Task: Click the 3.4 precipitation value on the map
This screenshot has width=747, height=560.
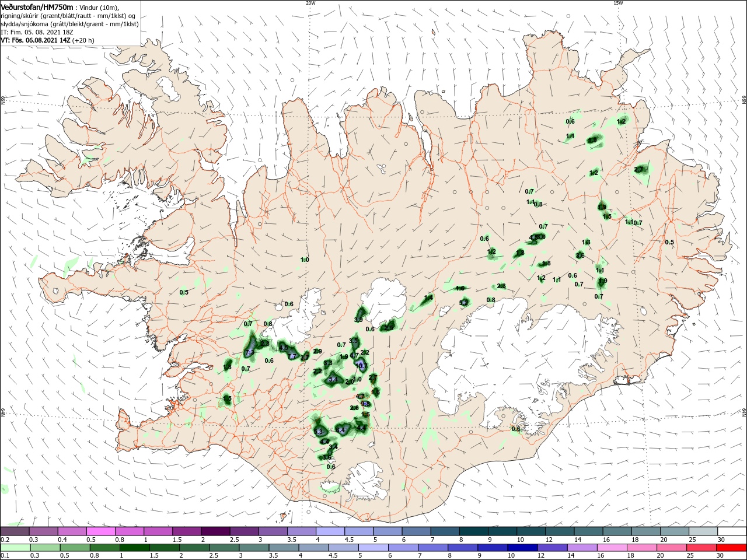Action: pyautogui.click(x=333, y=447)
